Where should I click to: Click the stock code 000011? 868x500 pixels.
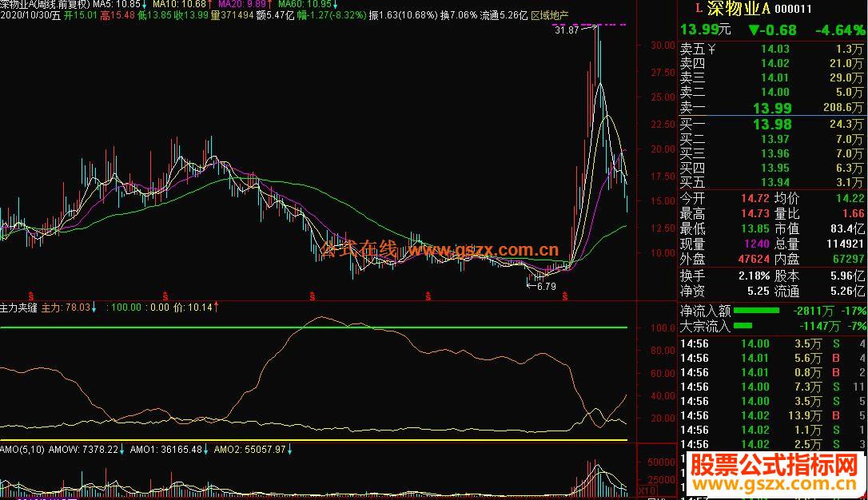[793, 9]
